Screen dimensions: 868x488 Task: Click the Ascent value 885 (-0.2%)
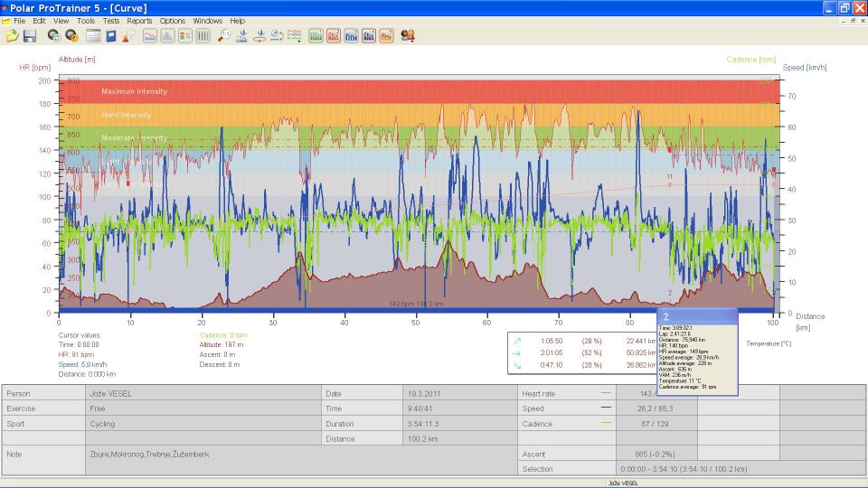[655, 455]
